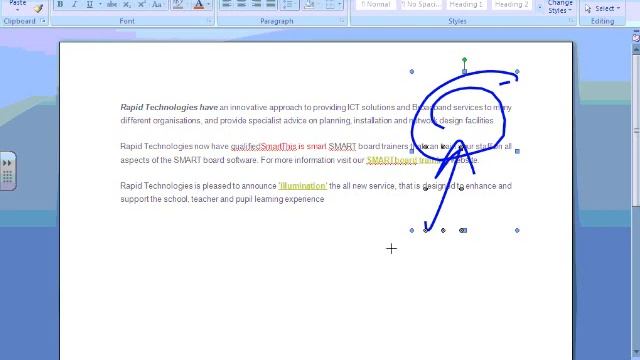Open the Underline style dropdown arrow

pyautogui.click(x=100, y=4)
